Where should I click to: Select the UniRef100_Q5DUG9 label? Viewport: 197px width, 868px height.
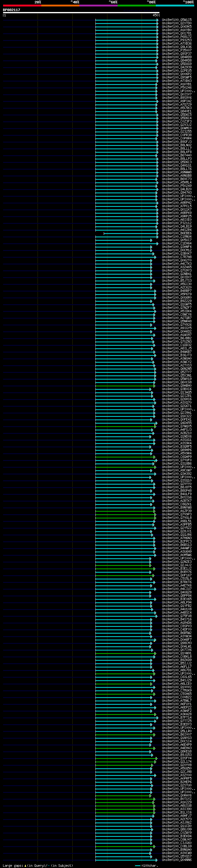pyautogui.click(x=177, y=64)
